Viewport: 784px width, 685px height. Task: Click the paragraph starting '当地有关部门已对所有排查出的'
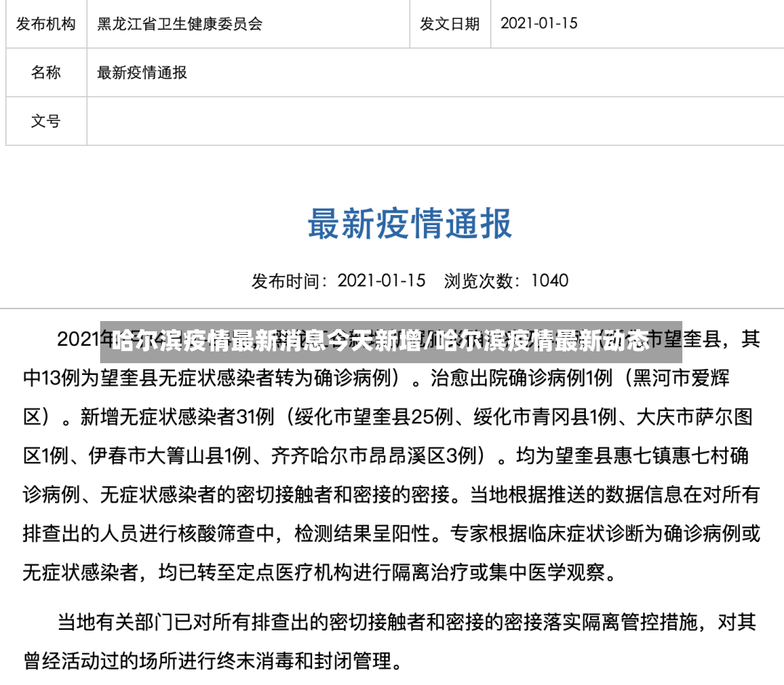click(x=390, y=642)
